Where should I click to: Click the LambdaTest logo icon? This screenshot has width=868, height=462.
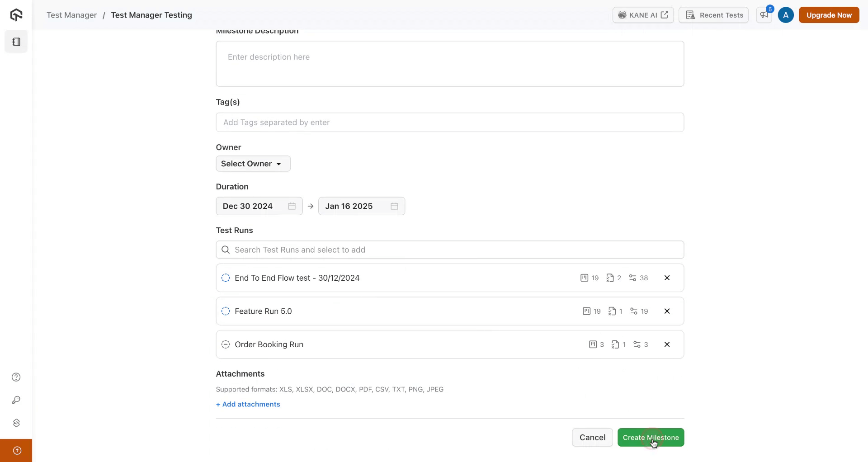[x=16, y=15]
